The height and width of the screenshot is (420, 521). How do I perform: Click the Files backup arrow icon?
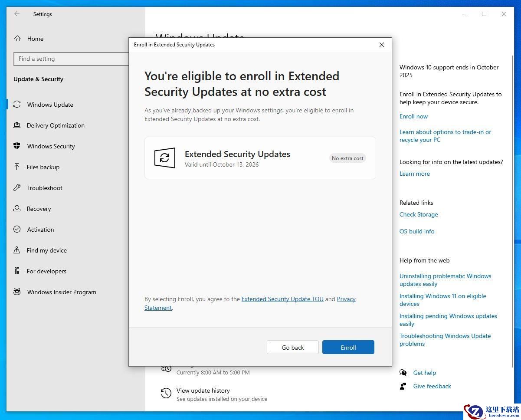(17, 167)
